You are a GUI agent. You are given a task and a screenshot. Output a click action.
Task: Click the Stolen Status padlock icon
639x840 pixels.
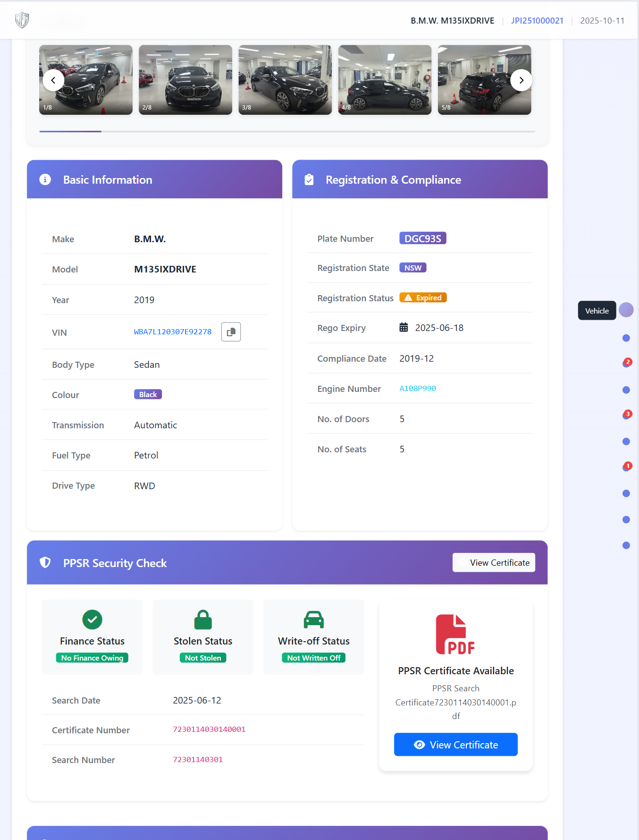tap(203, 619)
